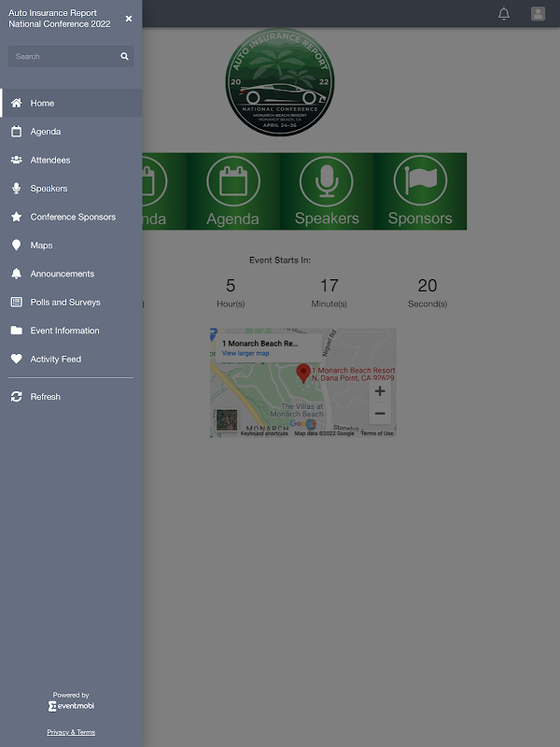Click the Announcements bell icon in the sidebar
The height and width of the screenshot is (747, 560).
pos(16,274)
